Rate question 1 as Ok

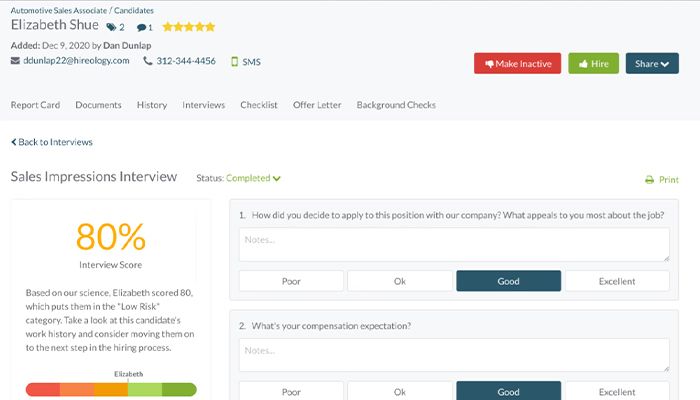click(400, 281)
